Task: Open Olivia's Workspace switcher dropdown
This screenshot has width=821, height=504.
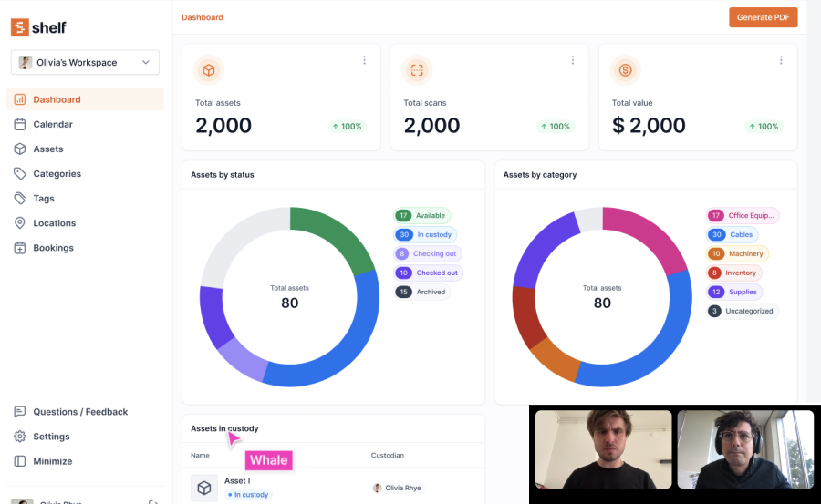Action: [85, 62]
